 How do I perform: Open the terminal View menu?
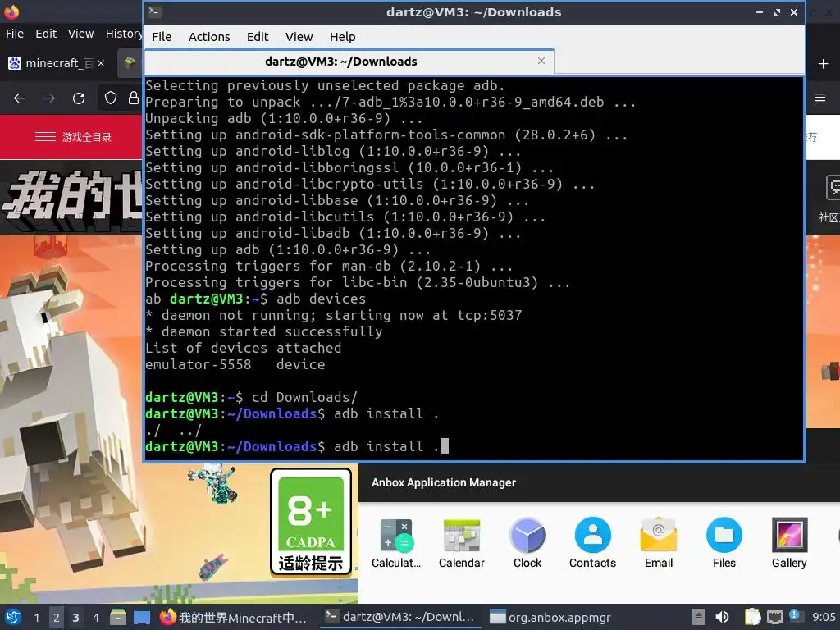(x=299, y=37)
